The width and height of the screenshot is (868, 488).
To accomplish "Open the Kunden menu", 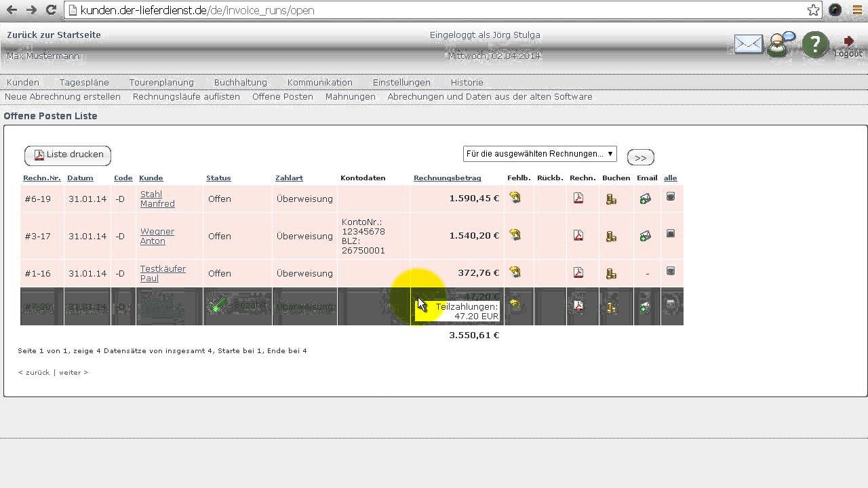I will [x=23, y=82].
